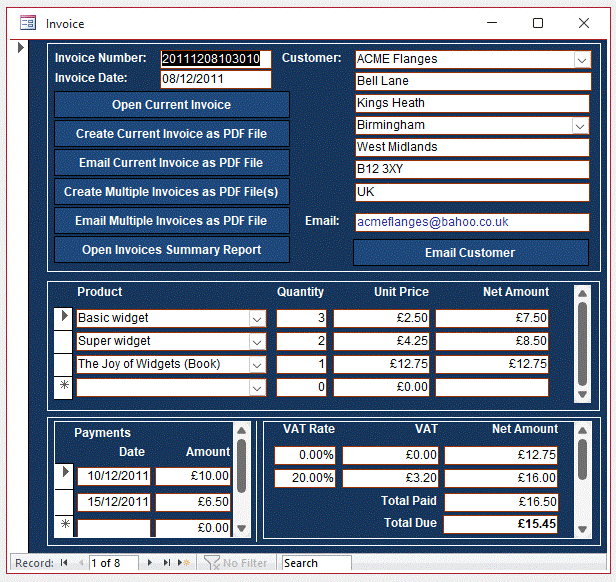Click products list scrollbar down arrow
The width and height of the screenshot is (616, 582).
point(582,394)
